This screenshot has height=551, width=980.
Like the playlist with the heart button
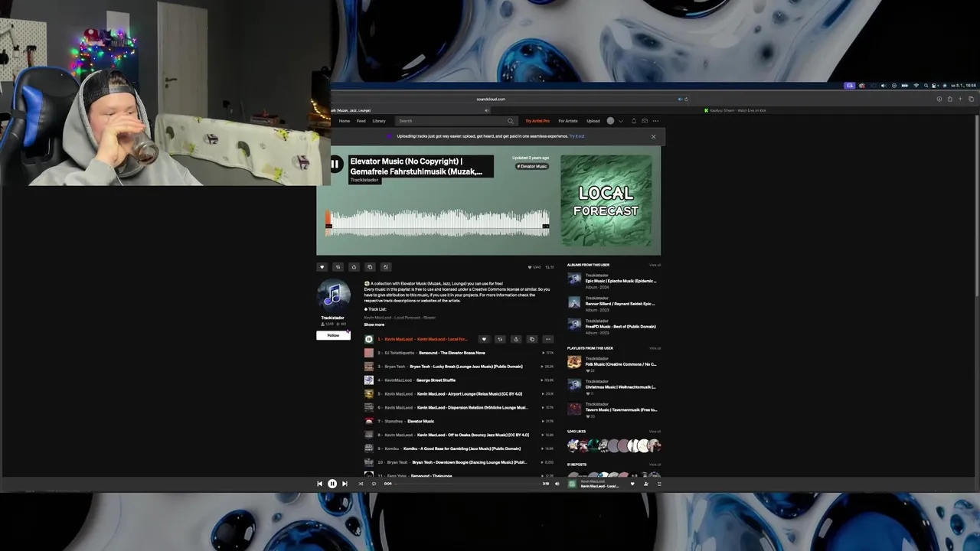coord(322,267)
